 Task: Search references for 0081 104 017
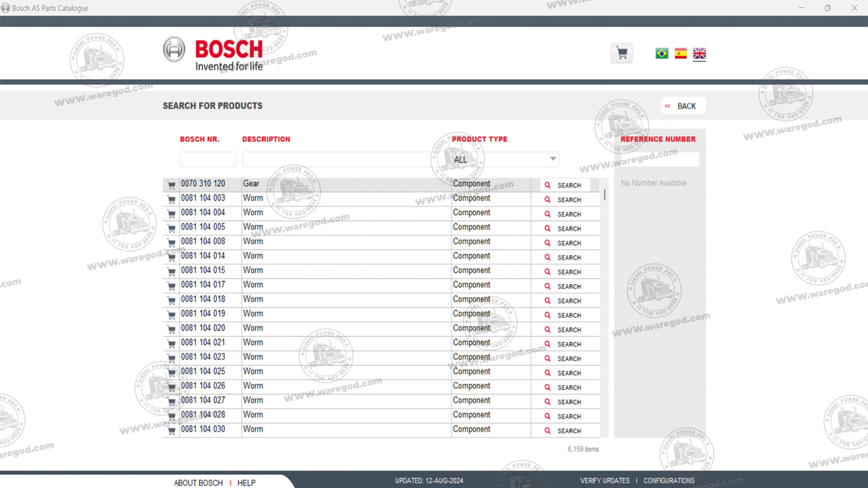tap(564, 286)
